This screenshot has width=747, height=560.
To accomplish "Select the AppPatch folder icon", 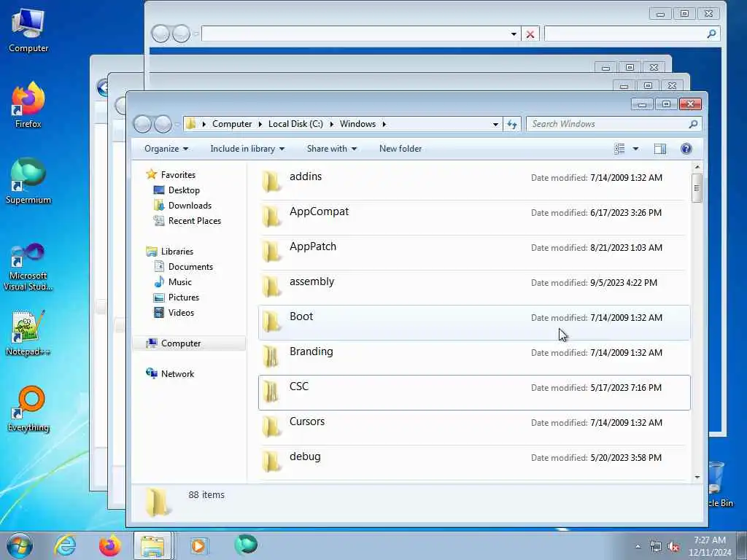I will pos(271,252).
